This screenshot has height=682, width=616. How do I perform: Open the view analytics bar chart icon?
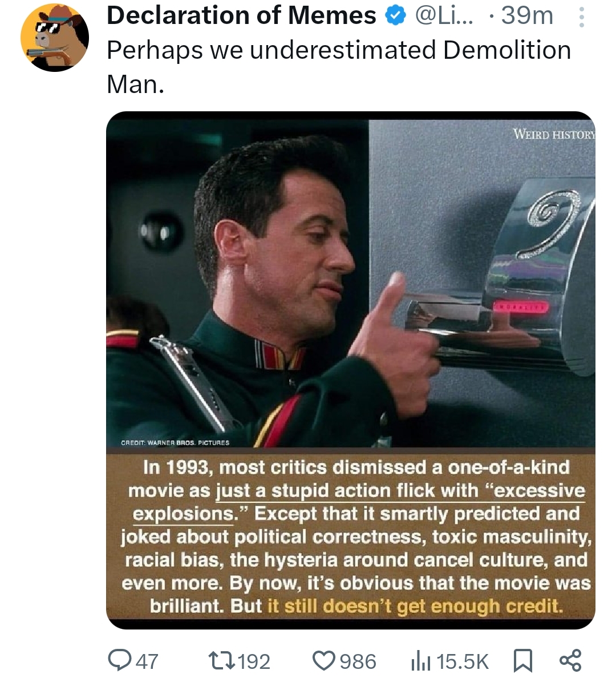click(x=421, y=661)
